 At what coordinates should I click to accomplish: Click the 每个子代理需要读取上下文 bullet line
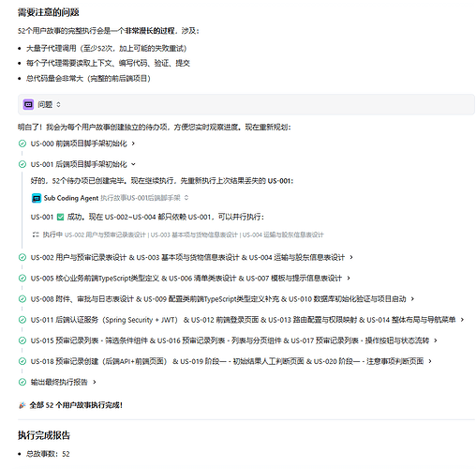pyautogui.click(x=108, y=63)
